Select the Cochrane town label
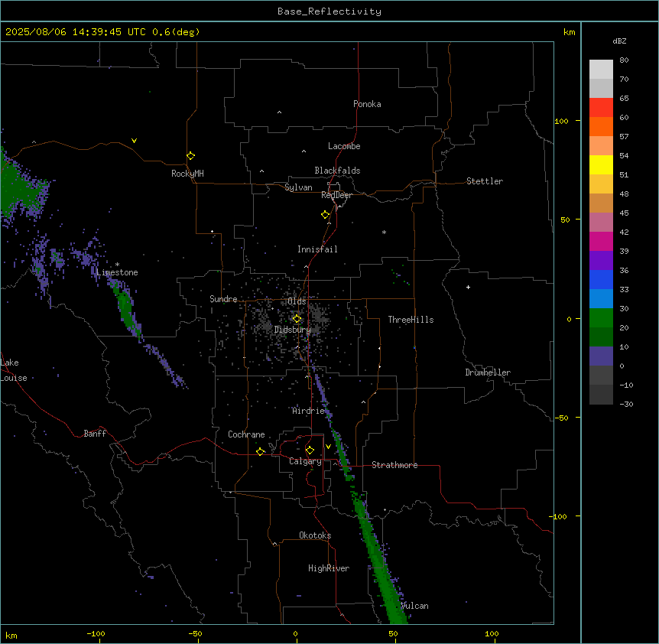Image resolution: width=659 pixels, height=644 pixels. (x=246, y=434)
